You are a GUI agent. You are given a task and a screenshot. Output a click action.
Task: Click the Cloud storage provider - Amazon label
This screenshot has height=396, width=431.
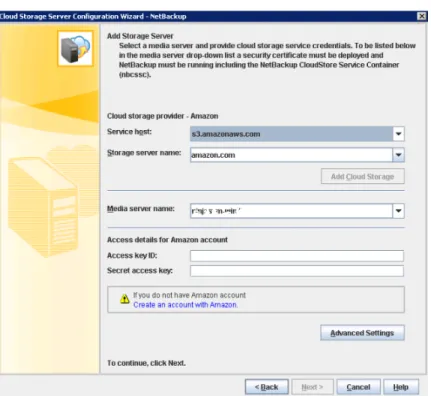(x=163, y=116)
